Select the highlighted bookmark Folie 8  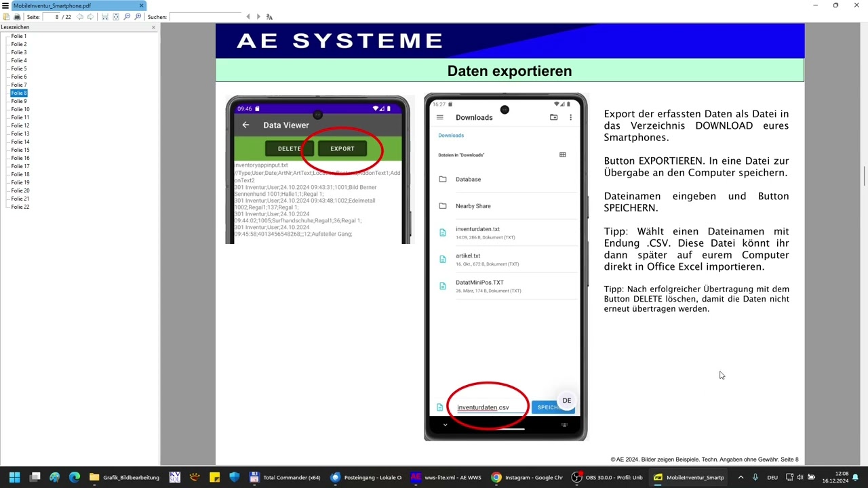[x=19, y=93]
